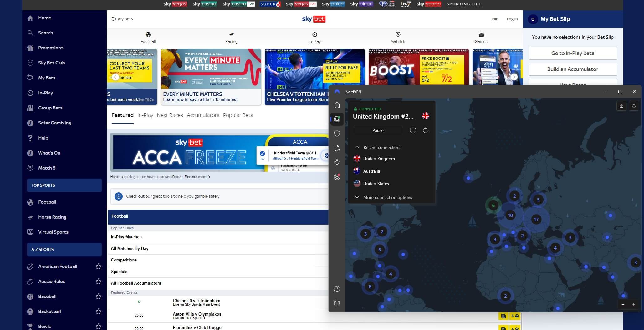The width and height of the screenshot is (644, 330).
Task: Open the AccaFreeze Find out more chevron link
Action: (x=197, y=177)
